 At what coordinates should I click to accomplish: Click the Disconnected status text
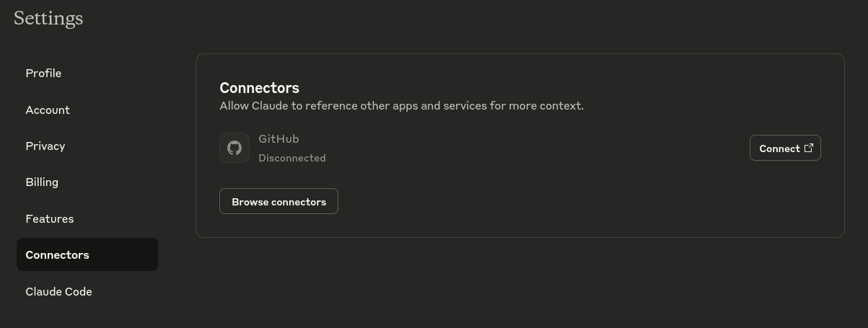tap(292, 158)
